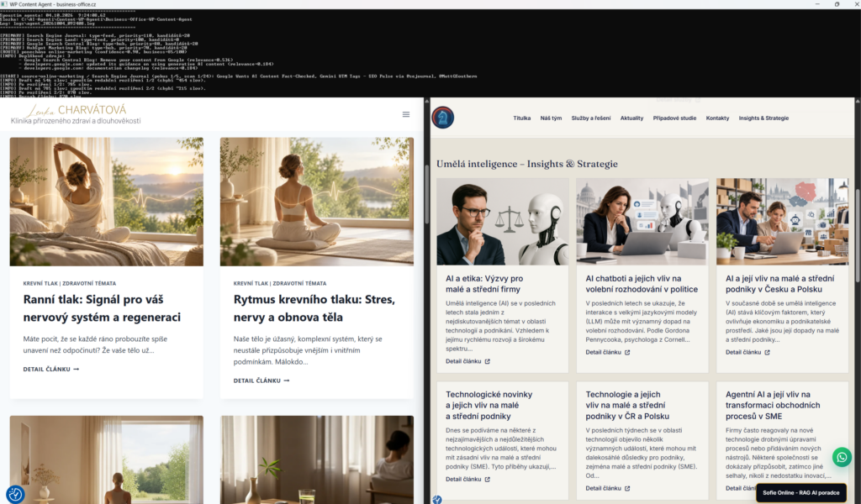Go to Titulka in the navigation
Viewport: 861px width, 504px height.
point(521,118)
